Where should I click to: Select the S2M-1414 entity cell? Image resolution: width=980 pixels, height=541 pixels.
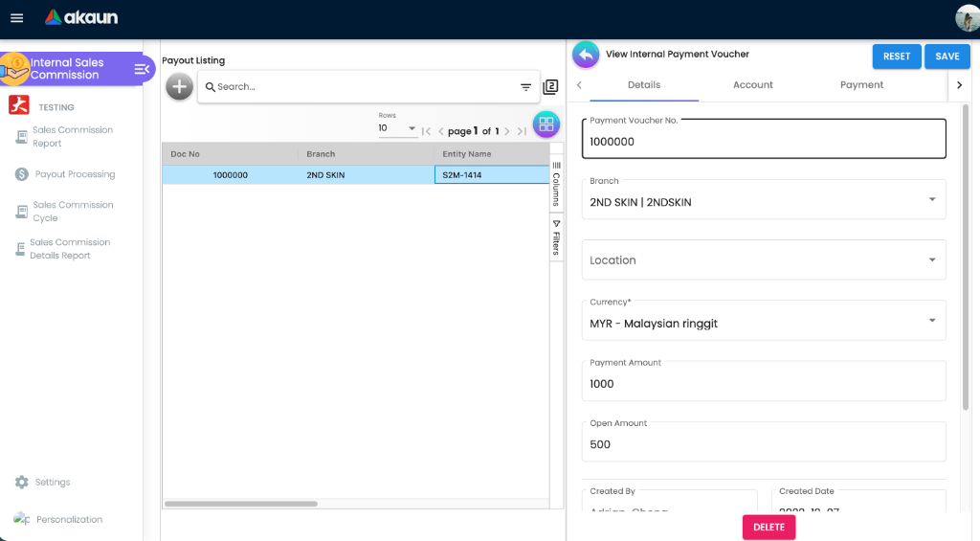pyautogui.click(x=491, y=175)
